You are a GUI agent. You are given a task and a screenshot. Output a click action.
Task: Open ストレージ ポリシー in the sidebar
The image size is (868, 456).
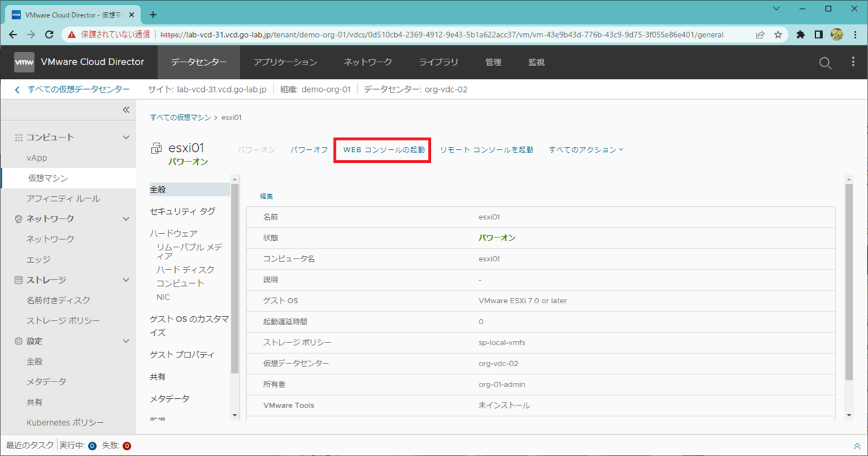tap(64, 321)
